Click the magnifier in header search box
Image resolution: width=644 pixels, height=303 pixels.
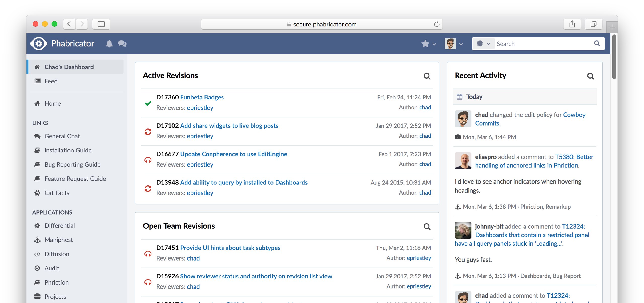597,43
